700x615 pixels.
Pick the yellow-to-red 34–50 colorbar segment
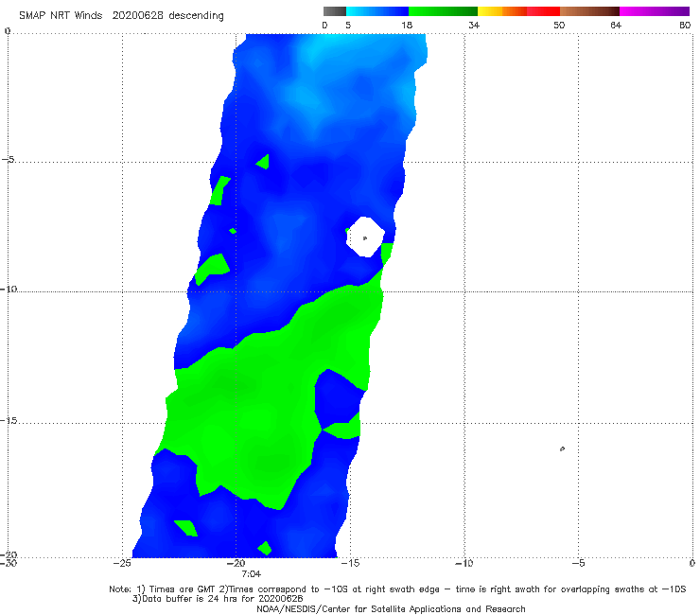pyautogui.click(x=518, y=11)
